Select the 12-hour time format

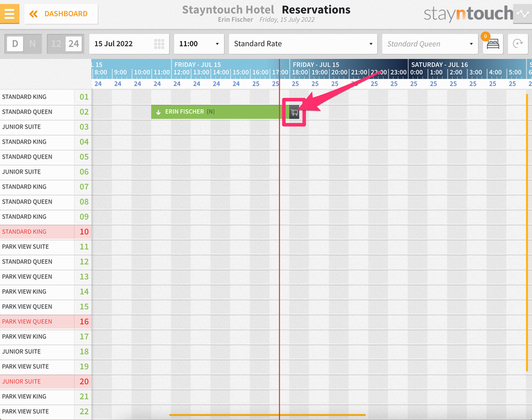(x=56, y=44)
